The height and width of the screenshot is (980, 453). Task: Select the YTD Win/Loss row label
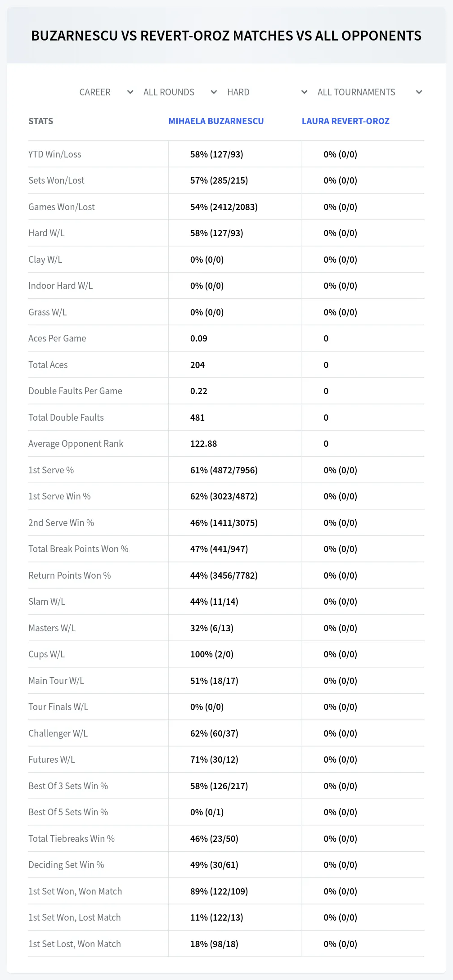[x=55, y=154]
